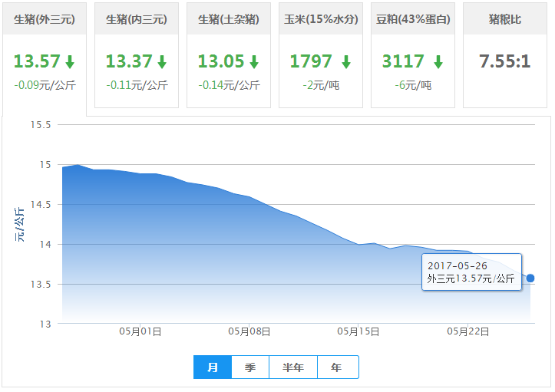The height and width of the screenshot is (392, 555).
Task: Click the 7.55:1 ratio value
Action: (x=505, y=61)
